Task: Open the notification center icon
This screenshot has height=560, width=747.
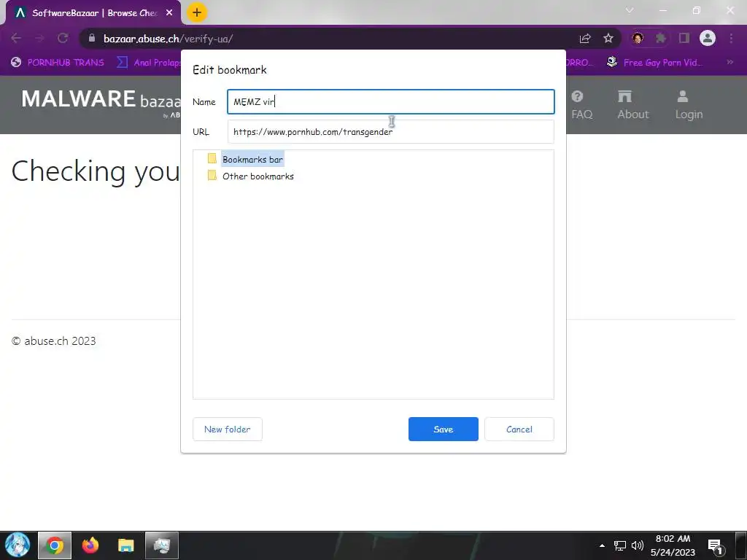Action: coord(716,547)
